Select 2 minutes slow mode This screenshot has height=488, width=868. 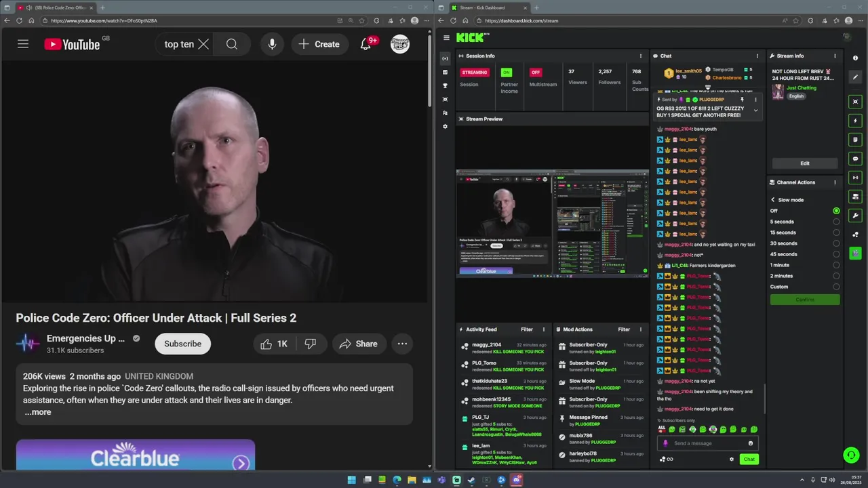coord(836,276)
